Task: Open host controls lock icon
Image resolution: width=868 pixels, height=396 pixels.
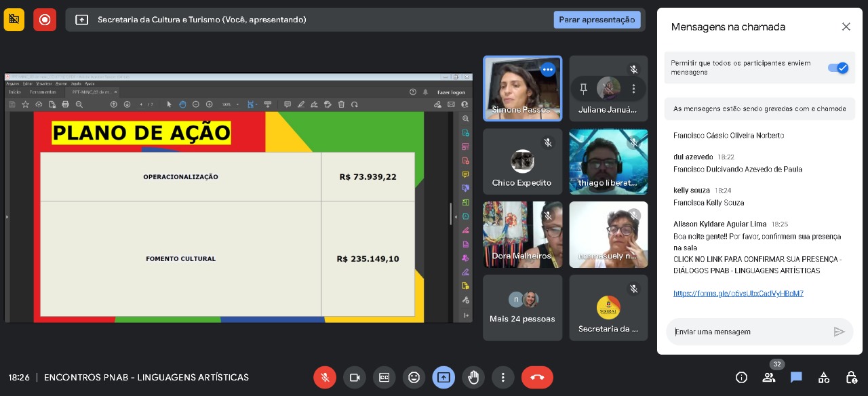Action: (x=852, y=378)
